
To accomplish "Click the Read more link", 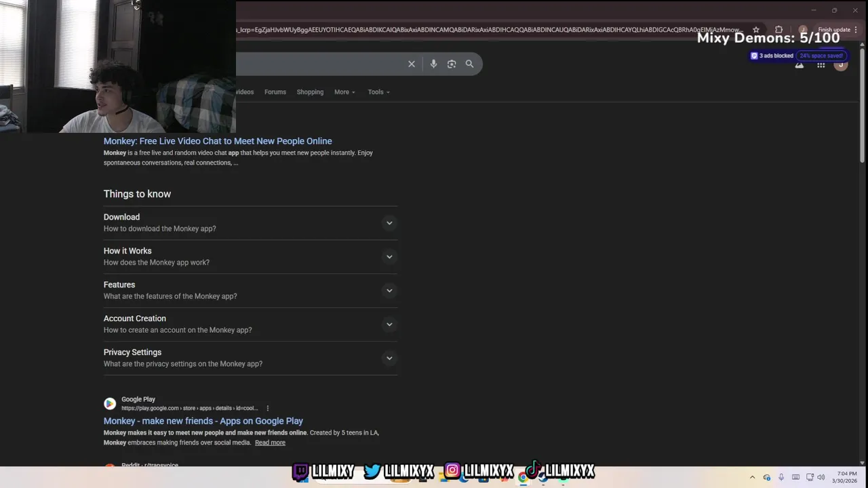I will pos(270,443).
